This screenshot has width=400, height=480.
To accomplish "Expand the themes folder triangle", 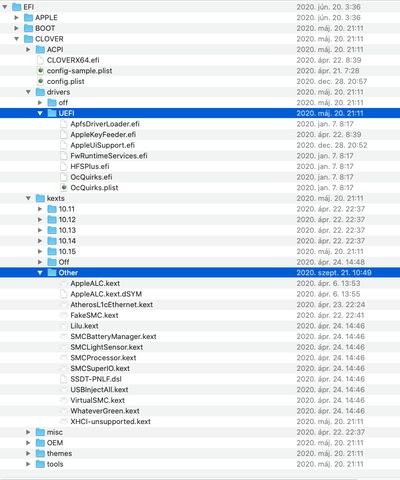I will coord(28,453).
